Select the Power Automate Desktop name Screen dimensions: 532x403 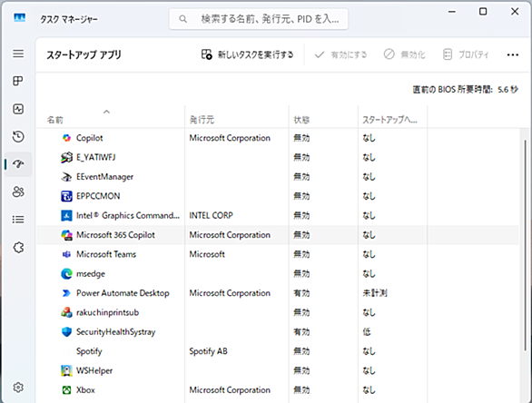pyautogui.click(x=123, y=293)
